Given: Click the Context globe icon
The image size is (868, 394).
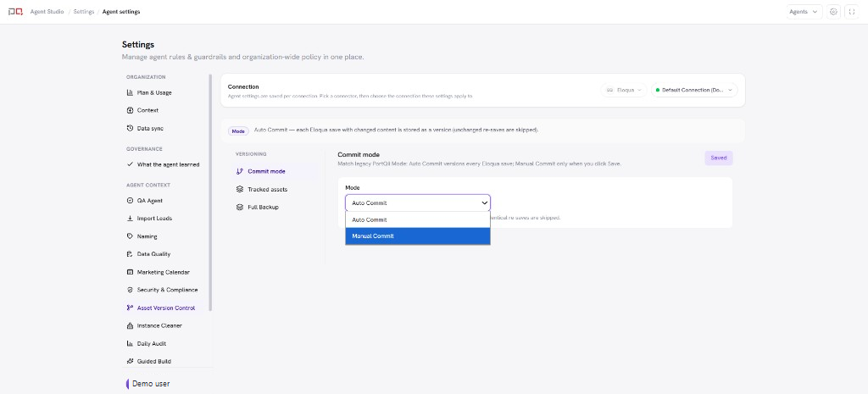Looking at the screenshot, I should coord(130,110).
